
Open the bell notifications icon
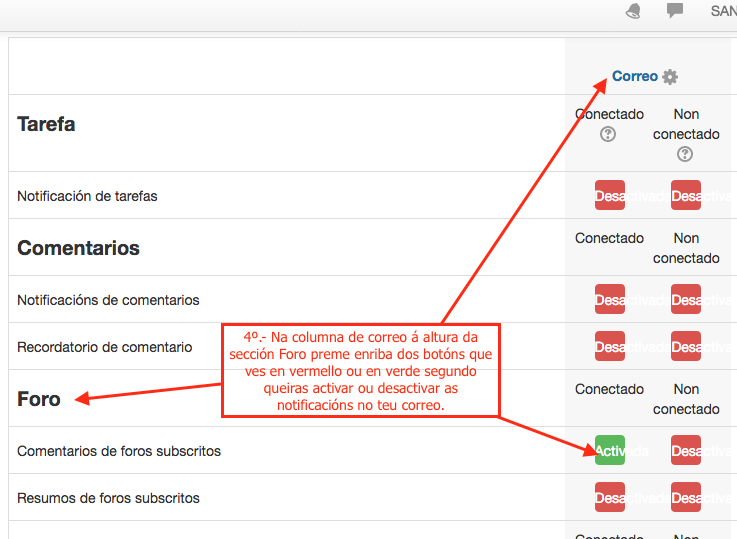pyautogui.click(x=633, y=11)
